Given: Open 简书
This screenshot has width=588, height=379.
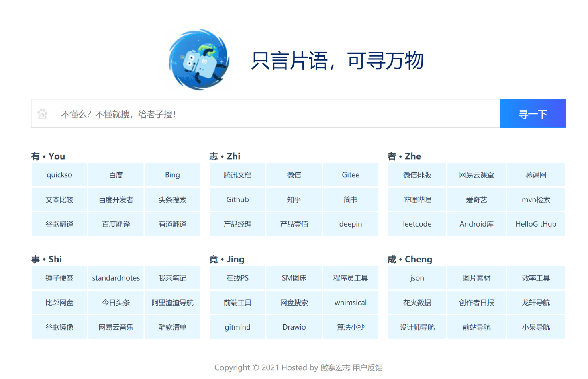Looking at the screenshot, I should (x=351, y=200).
